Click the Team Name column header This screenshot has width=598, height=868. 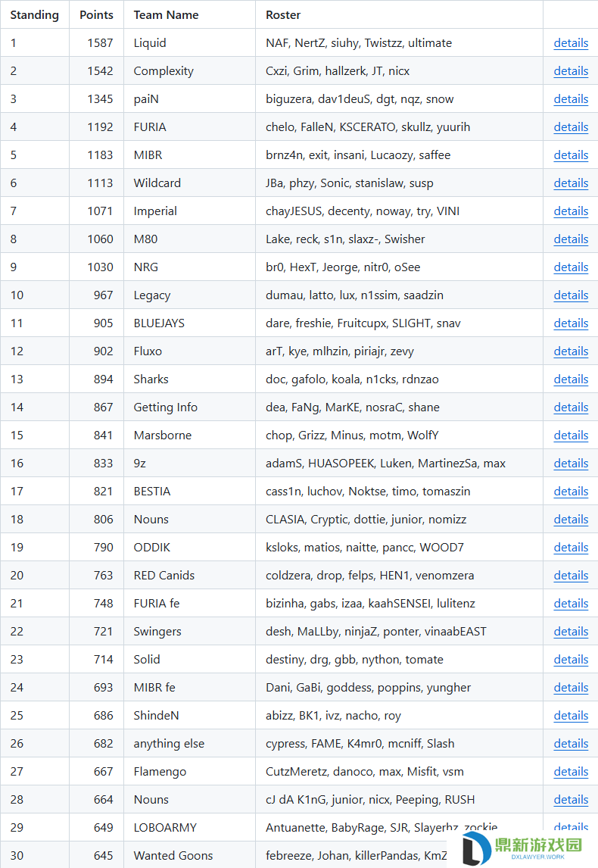(190, 15)
